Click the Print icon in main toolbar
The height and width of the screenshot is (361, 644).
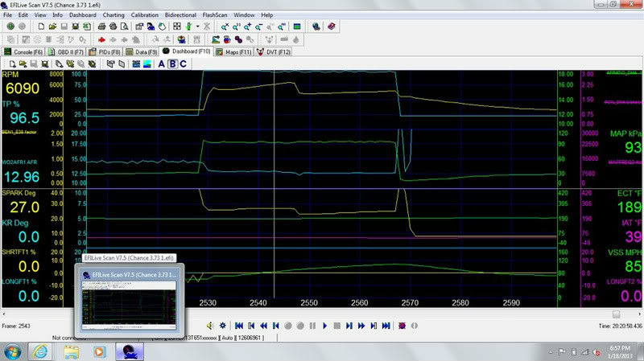pyautogui.click(x=100, y=27)
